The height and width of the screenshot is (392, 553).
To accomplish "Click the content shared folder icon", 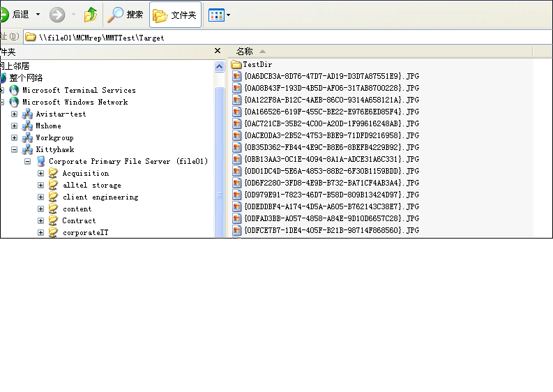I will click(x=53, y=209).
